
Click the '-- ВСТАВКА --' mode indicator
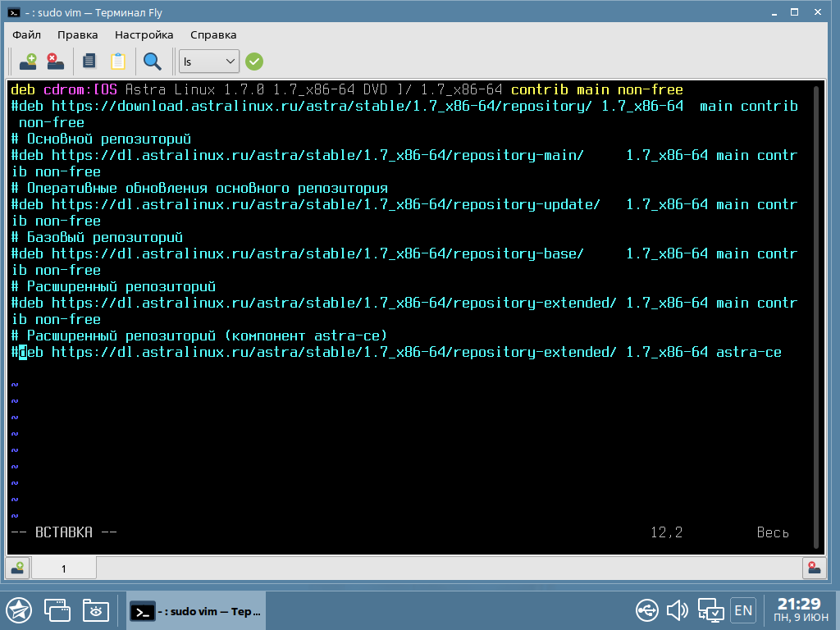[64, 532]
